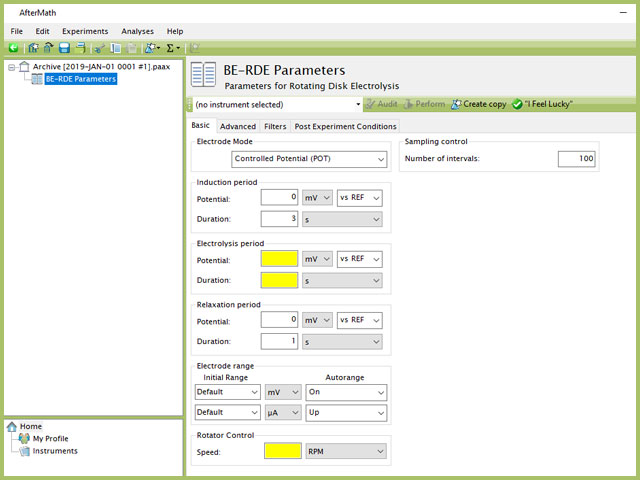The image size is (640, 480).
Task: Click the green save-all toolbar icon
Action: 80,48
